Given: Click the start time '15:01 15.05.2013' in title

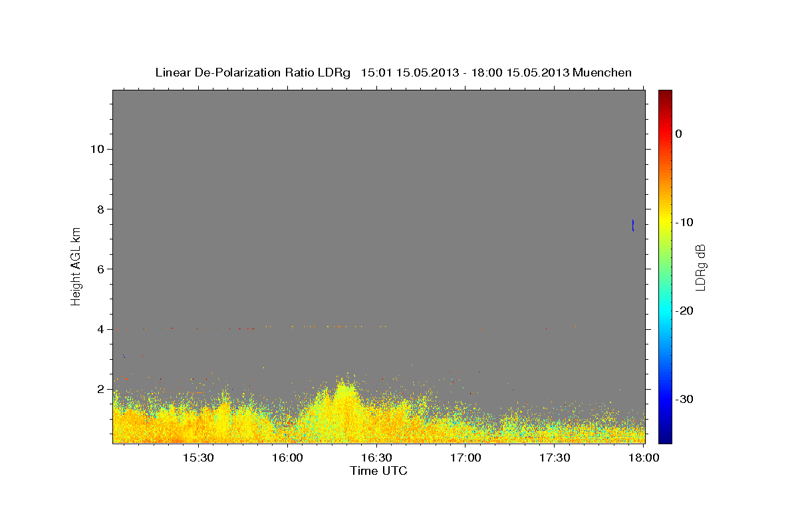Looking at the screenshot, I should tap(410, 72).
